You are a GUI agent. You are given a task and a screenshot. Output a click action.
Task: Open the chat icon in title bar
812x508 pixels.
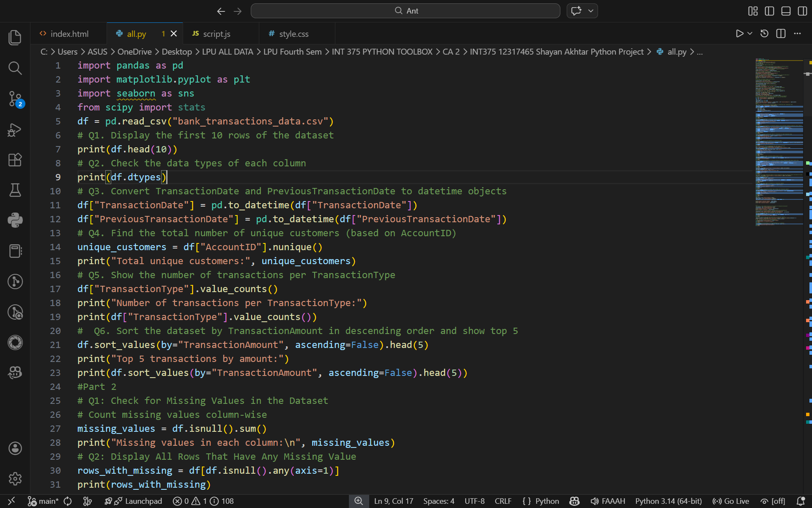point(576,11)
